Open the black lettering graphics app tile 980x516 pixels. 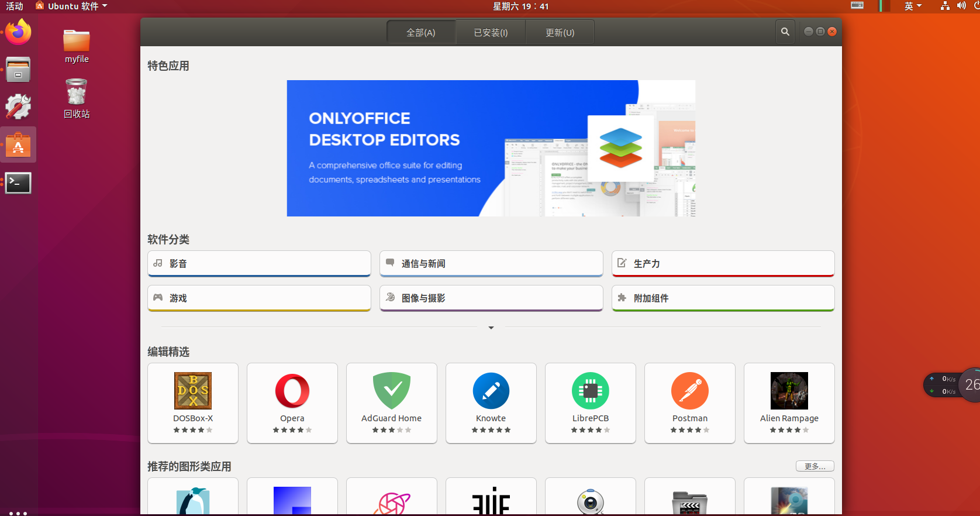click(491, 497)
